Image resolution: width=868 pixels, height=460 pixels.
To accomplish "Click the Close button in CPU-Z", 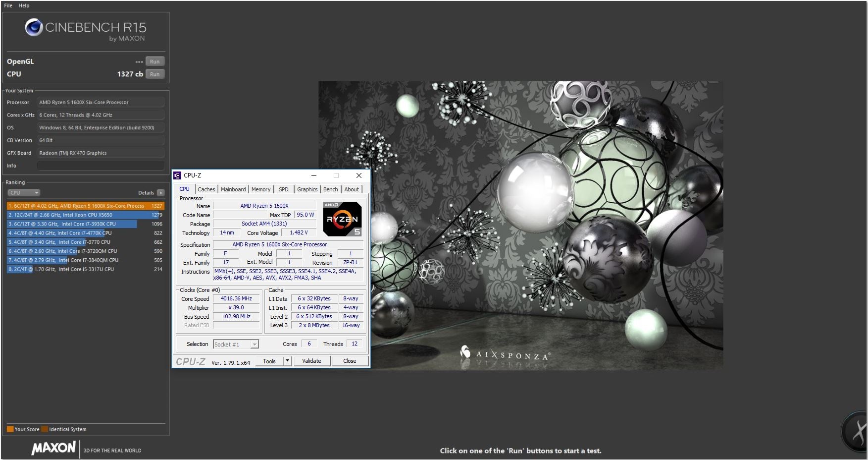I will 349,361.
